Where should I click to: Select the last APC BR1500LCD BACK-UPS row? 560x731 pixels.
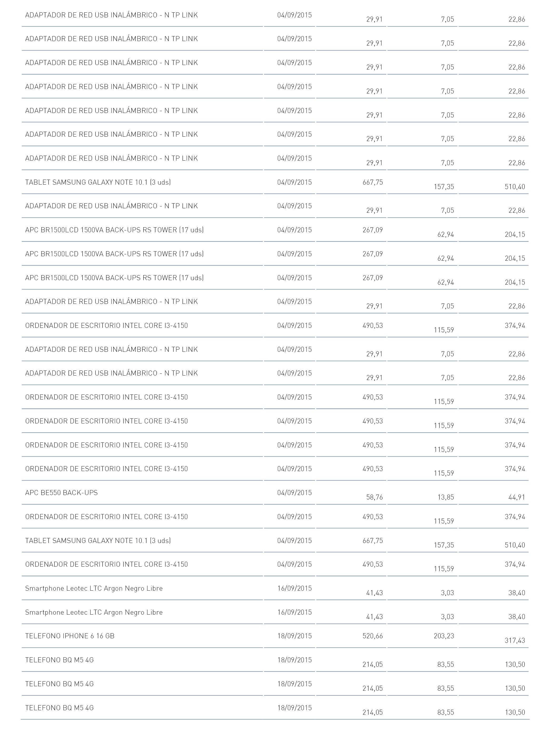pyautogui.click(x=275, y=278)
